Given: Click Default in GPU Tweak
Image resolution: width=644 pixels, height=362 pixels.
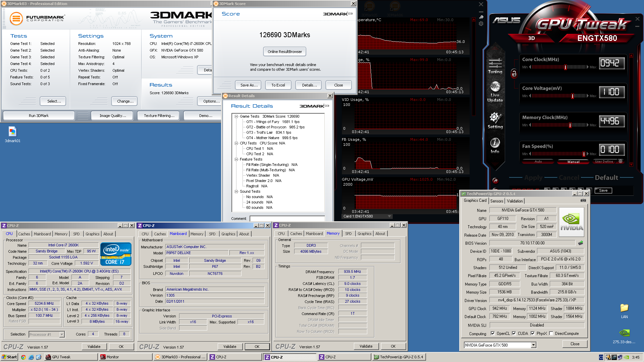Looking at the screenshot, I should point(606,178).
